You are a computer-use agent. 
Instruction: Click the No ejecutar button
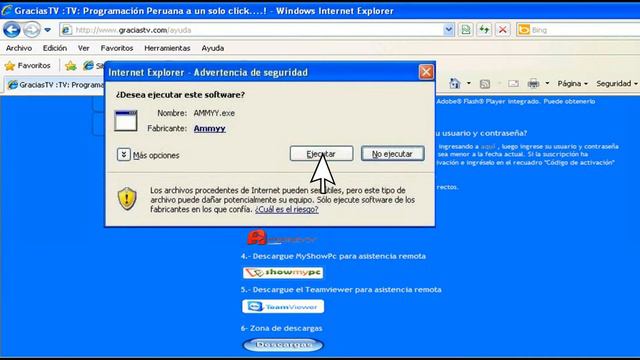392,154
